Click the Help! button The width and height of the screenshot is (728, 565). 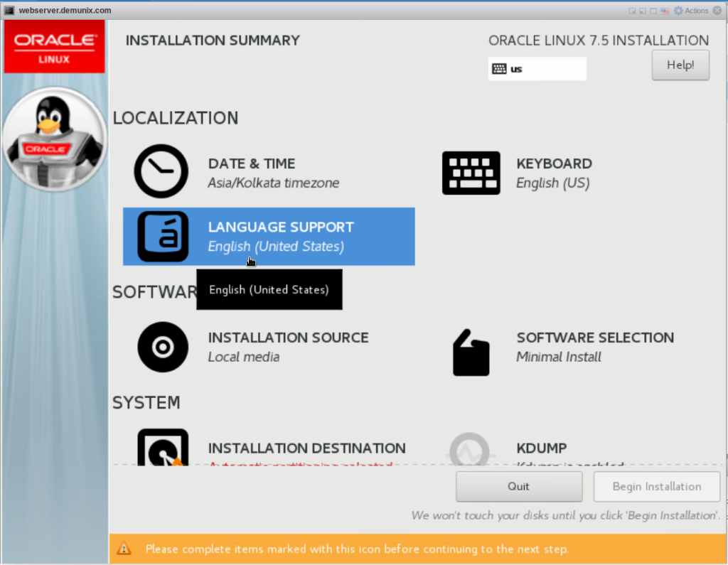[x=680, y=65]
